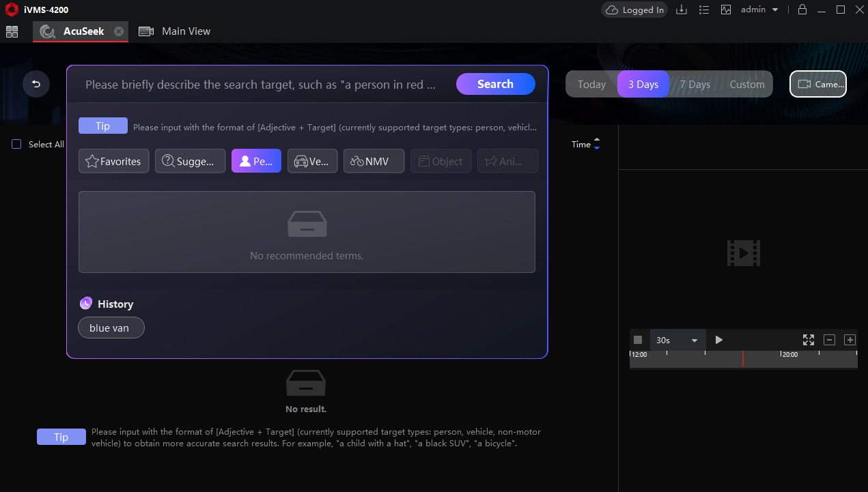Click the lock screen icon

point(802,10)
